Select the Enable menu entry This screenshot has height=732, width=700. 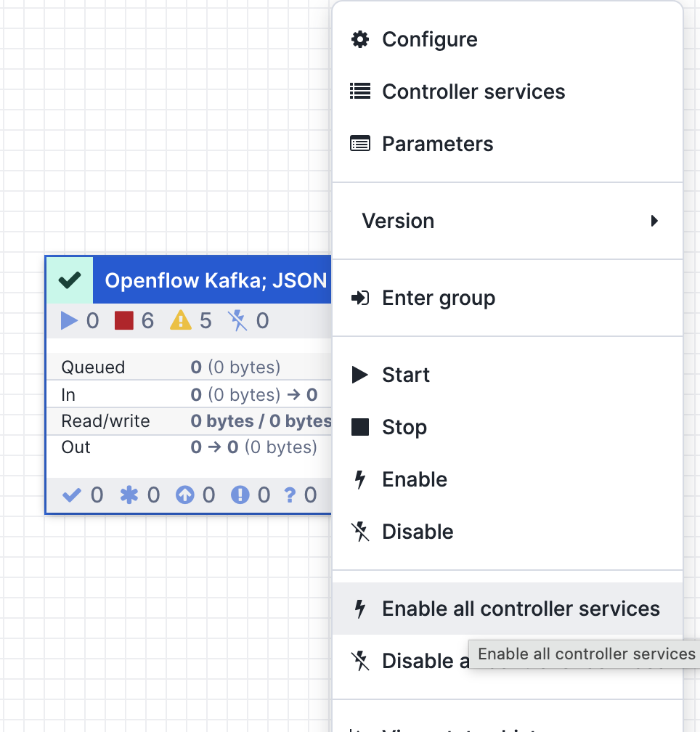click(x=508, y=479)
